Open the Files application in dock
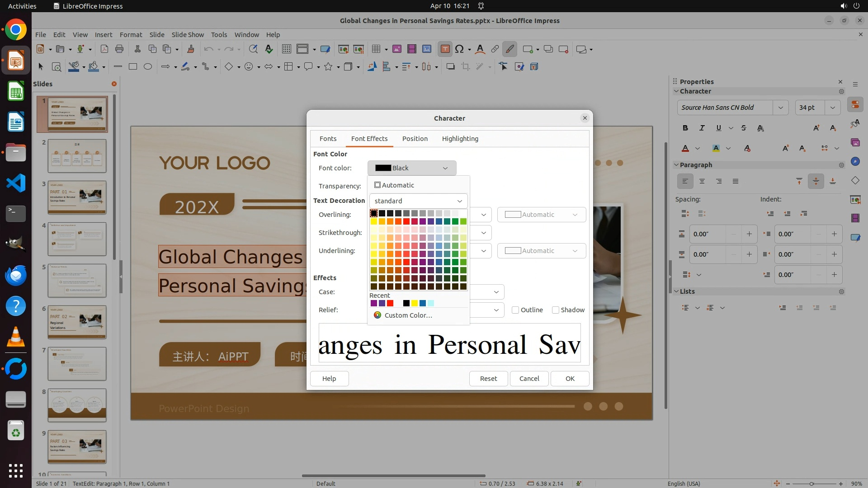Viewport: 868px width, 488px height. pos(16,153)
